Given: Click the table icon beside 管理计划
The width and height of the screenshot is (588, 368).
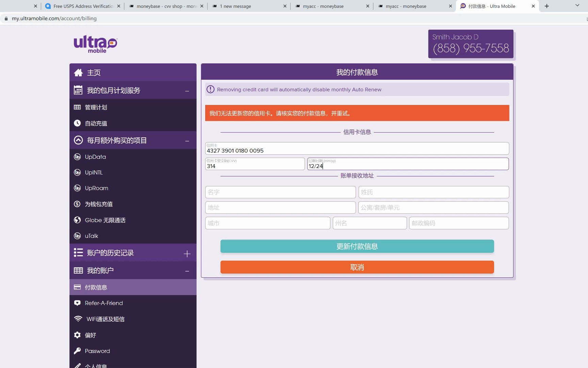Looking at the screenshot, I should tap(77, 107).
